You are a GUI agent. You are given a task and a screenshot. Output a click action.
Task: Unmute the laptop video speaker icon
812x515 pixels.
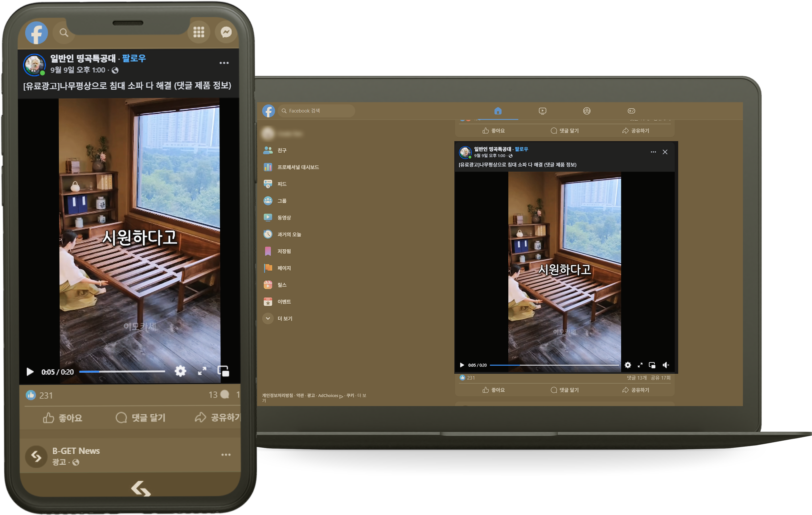click(665, 365)
